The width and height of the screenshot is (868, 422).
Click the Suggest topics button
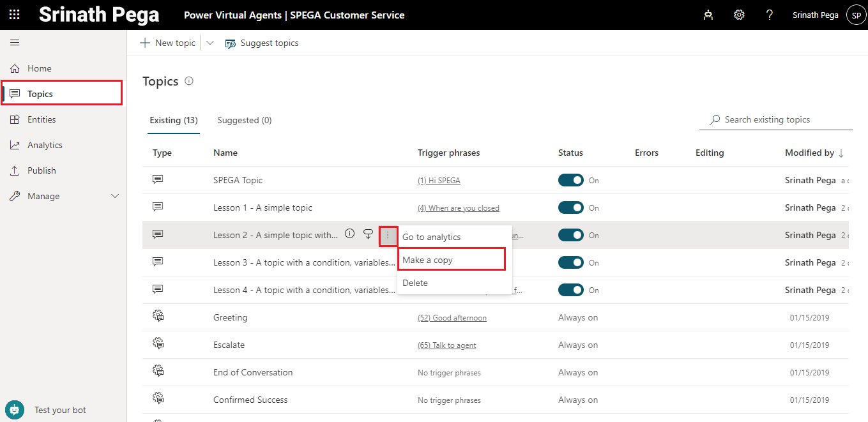coord(262,43)
